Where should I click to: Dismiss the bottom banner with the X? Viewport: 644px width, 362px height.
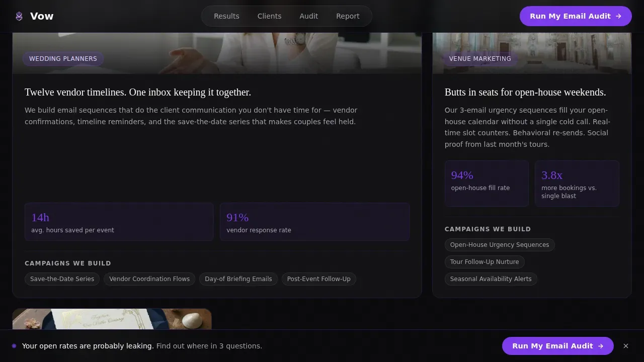click(626, 346)
